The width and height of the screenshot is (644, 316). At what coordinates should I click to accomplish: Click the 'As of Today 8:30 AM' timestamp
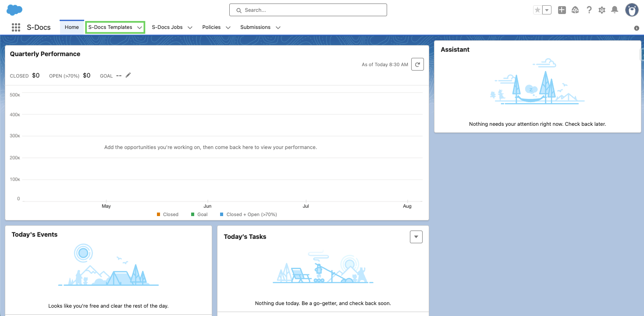click(x=385, y=64)
